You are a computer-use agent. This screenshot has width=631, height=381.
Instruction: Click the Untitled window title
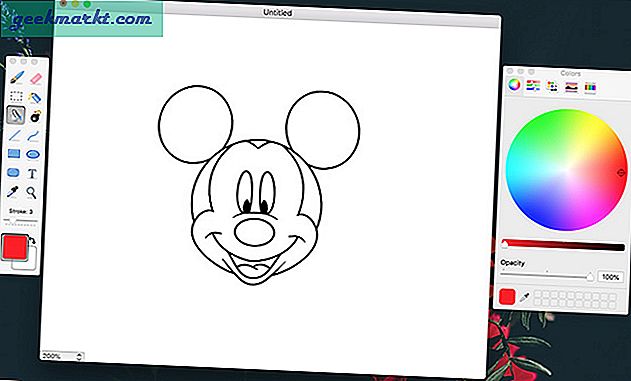click(278, 12)
